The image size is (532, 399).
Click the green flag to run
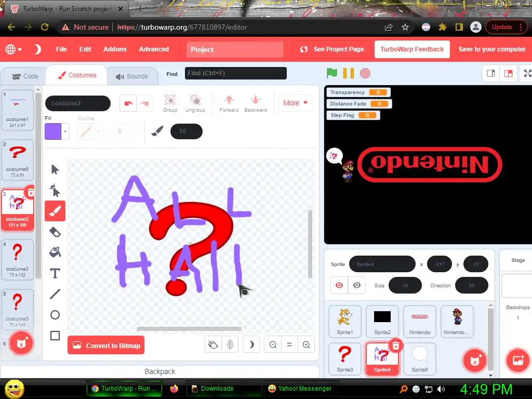tap(332, 73)
